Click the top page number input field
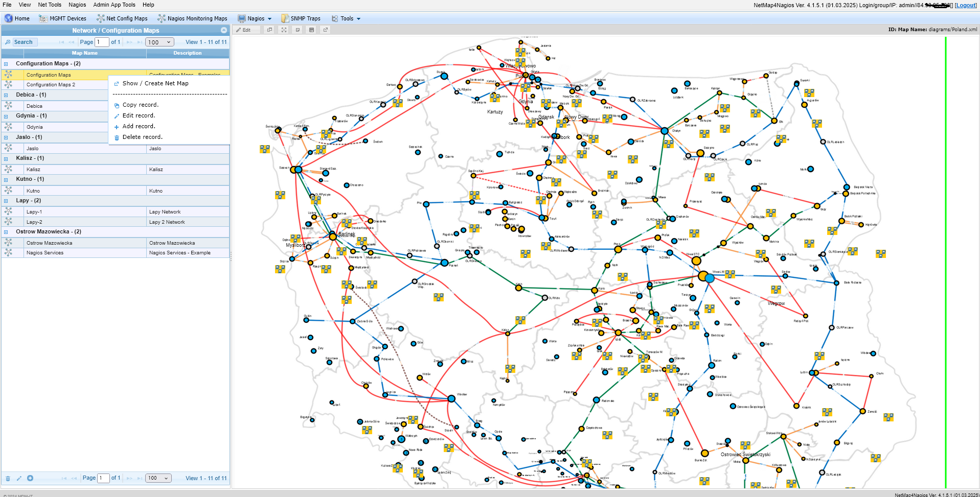 pyautogui.click(x=102, y=42)
